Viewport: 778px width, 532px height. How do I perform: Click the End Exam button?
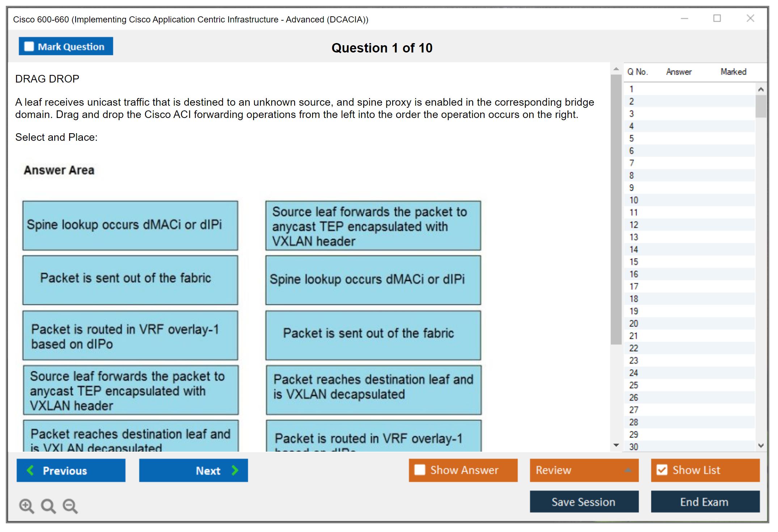coord(705,502)
